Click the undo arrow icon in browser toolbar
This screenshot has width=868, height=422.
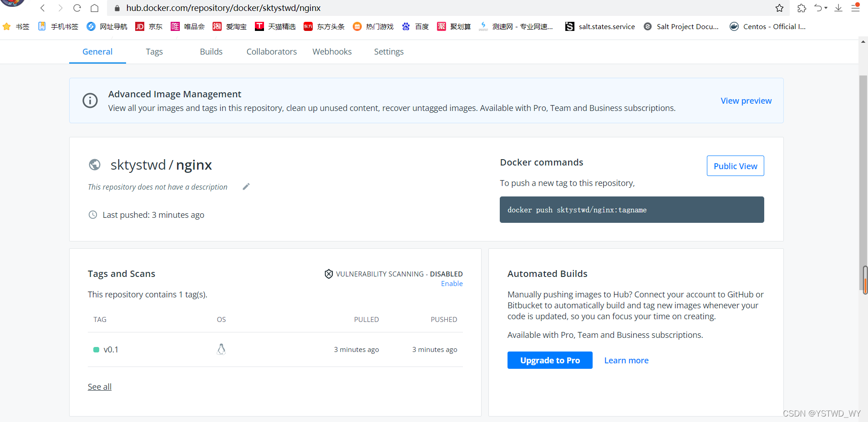[818, 8]
